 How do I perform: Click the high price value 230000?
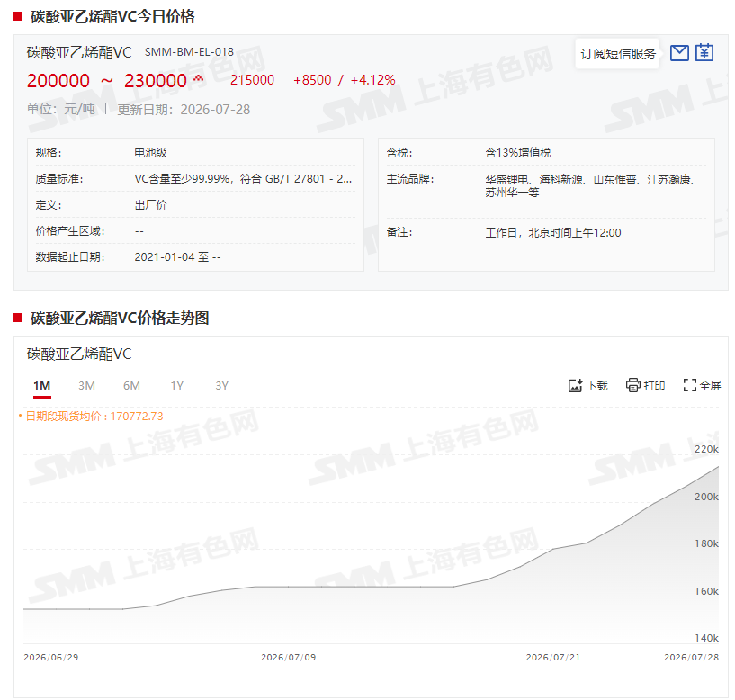(155, 81)
